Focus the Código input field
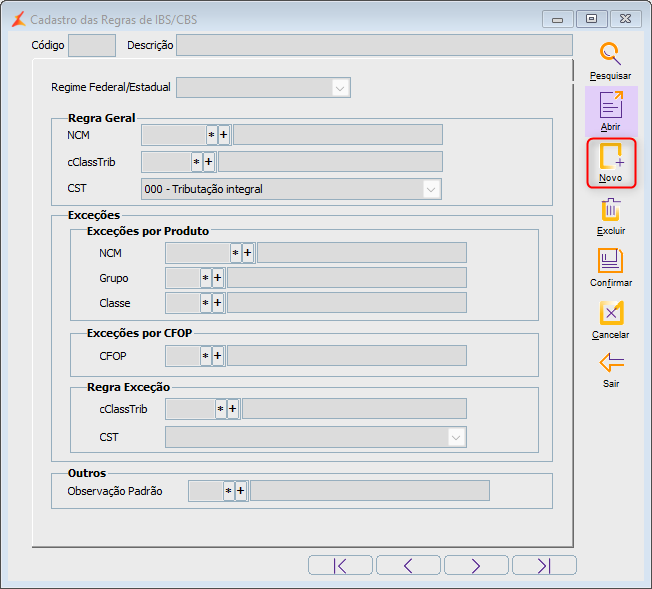 point(92,45)
